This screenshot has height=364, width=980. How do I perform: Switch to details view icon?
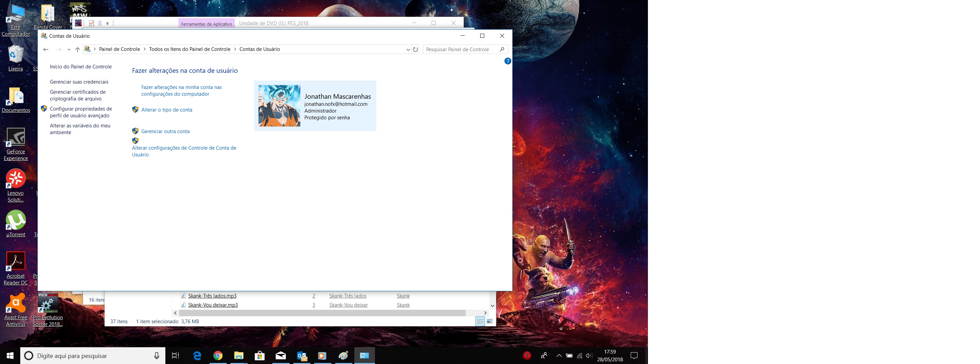[x=481, y=322]
